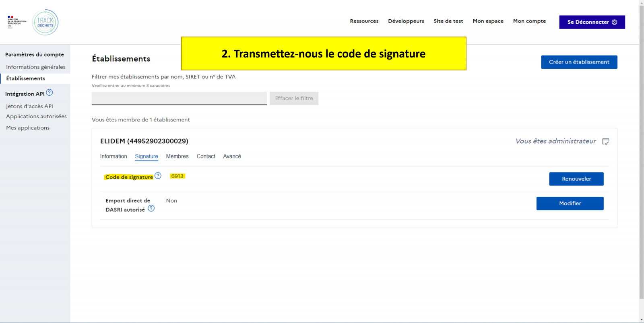The width and height of the screenshot is (644, 323).
Task: Click the administrator icon on ELIDEM card
Action: click(605, 142)
